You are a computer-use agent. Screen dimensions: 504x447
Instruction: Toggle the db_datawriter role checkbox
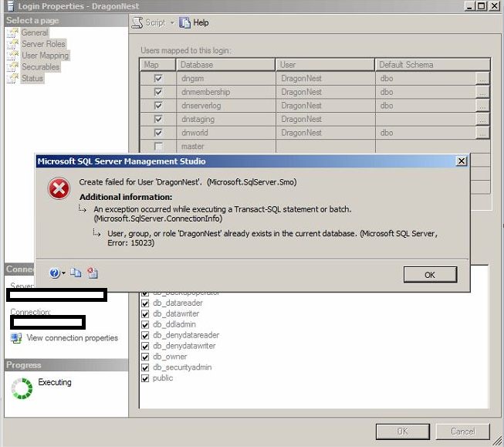145,314
